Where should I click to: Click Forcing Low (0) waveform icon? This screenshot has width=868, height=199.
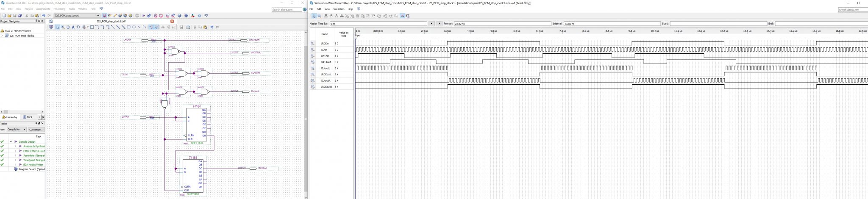tap(331, 16)
